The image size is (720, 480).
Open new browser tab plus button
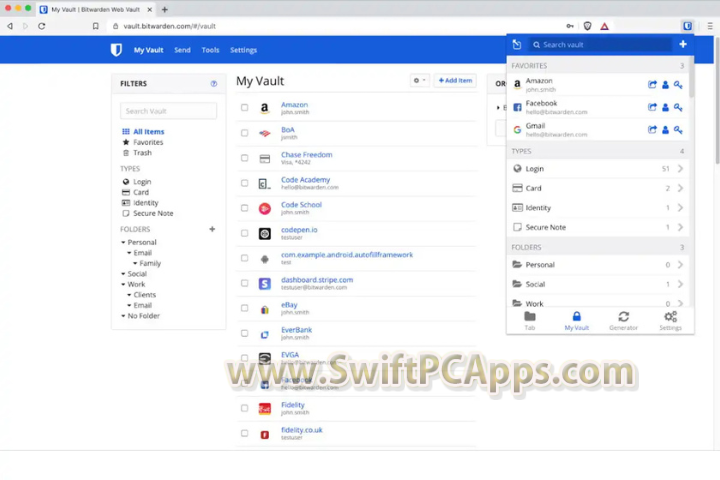165,9
